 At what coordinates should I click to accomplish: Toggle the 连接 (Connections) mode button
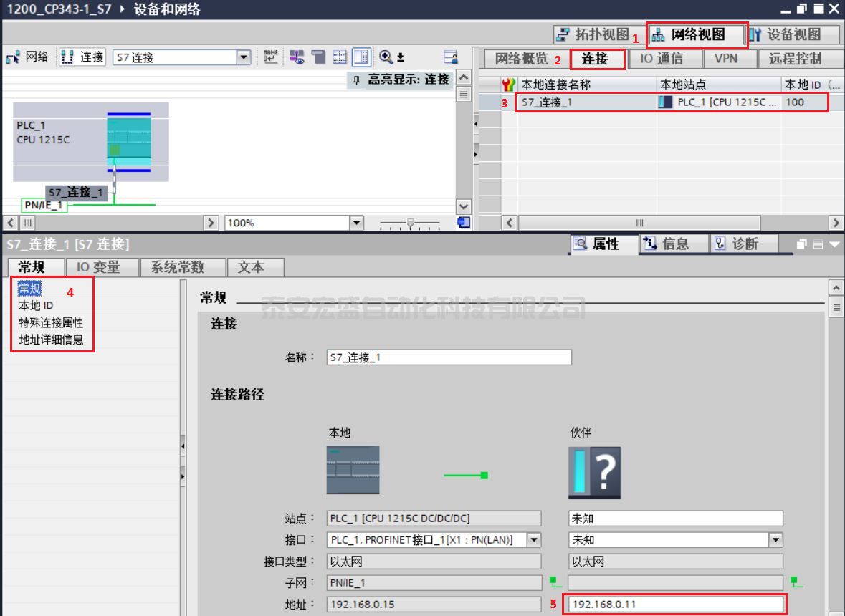83,57
